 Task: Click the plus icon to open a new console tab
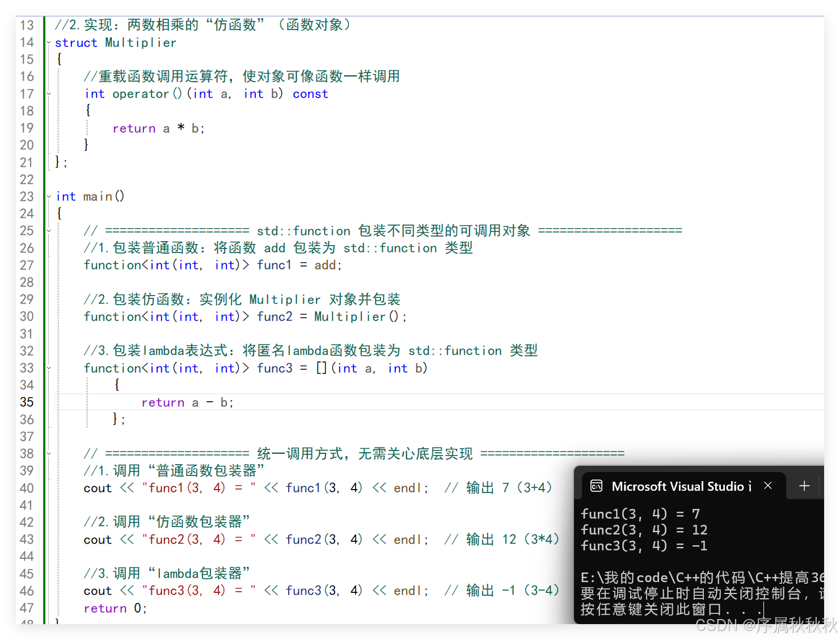[x=804, y=486]
